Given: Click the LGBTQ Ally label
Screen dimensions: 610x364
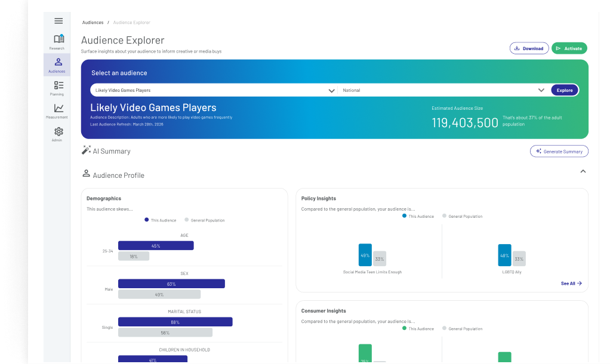Looking at the screenshot, I should [512, 272].
